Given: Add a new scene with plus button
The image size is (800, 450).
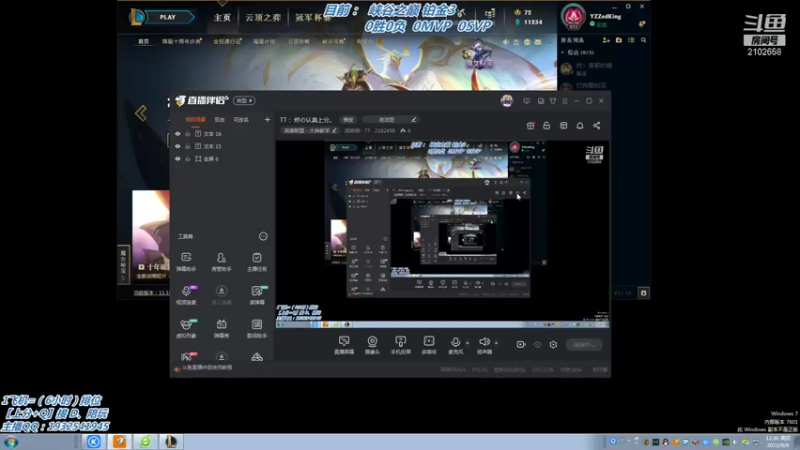Looking at the screenshot, I should (x=267, y=120).
